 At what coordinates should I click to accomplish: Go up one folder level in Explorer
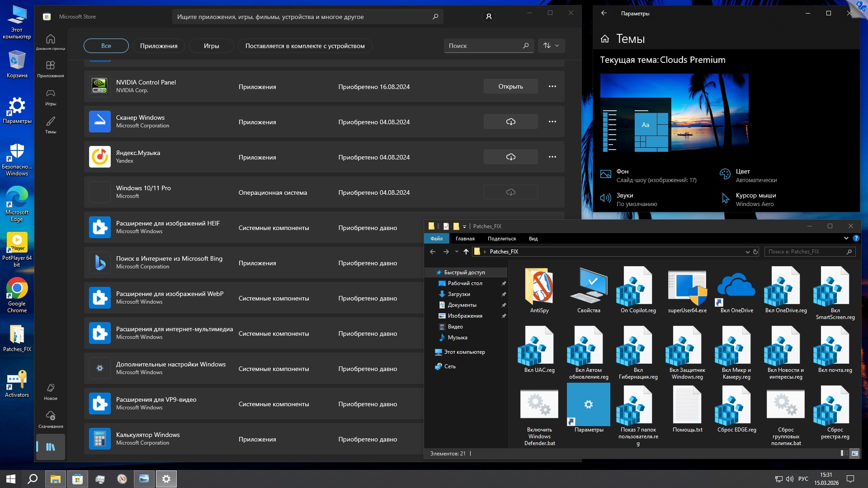point(466,252)
